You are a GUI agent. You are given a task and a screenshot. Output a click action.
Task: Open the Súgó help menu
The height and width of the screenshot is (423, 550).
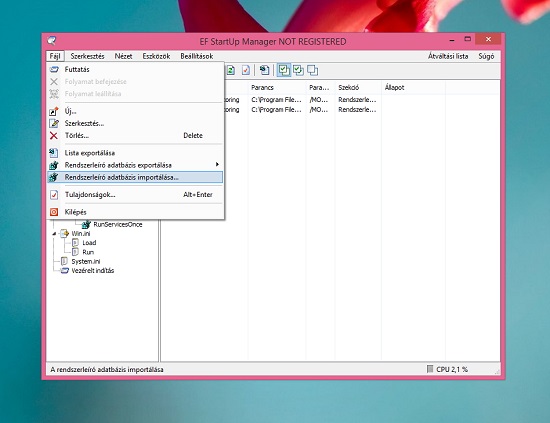pyautogui.click(x=486, y=56)
